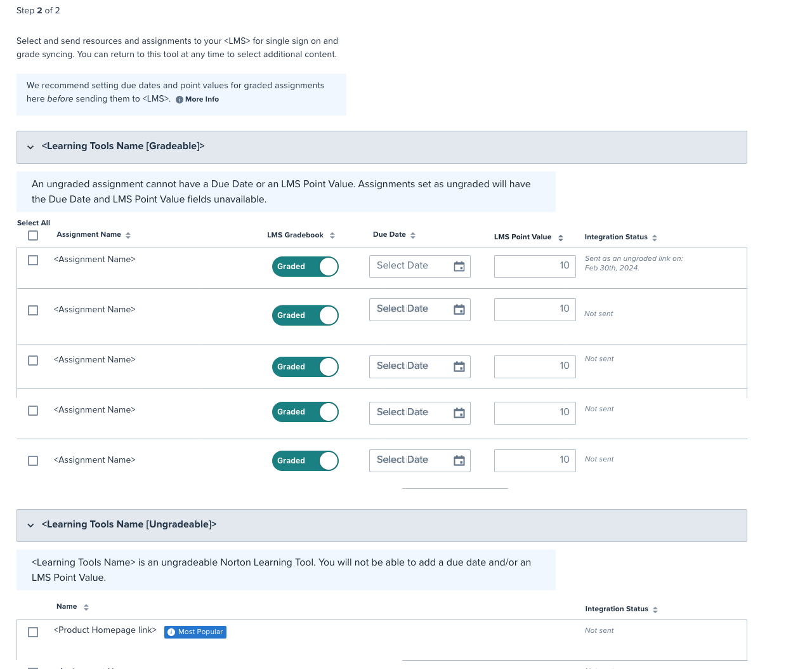
Task: Sort by the Assignment Name column
Action: pos(128,235)
